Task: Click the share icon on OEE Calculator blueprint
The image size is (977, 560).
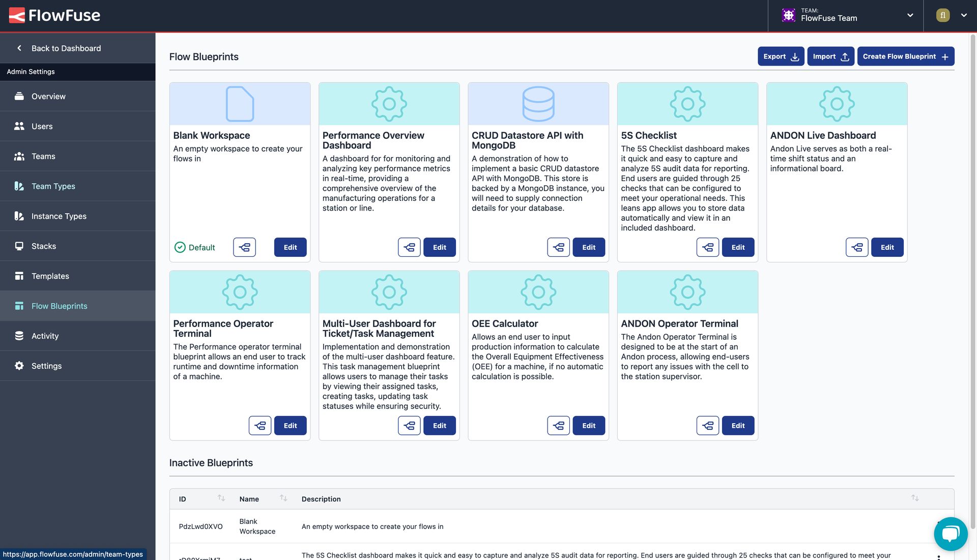Action: point(558,425)
